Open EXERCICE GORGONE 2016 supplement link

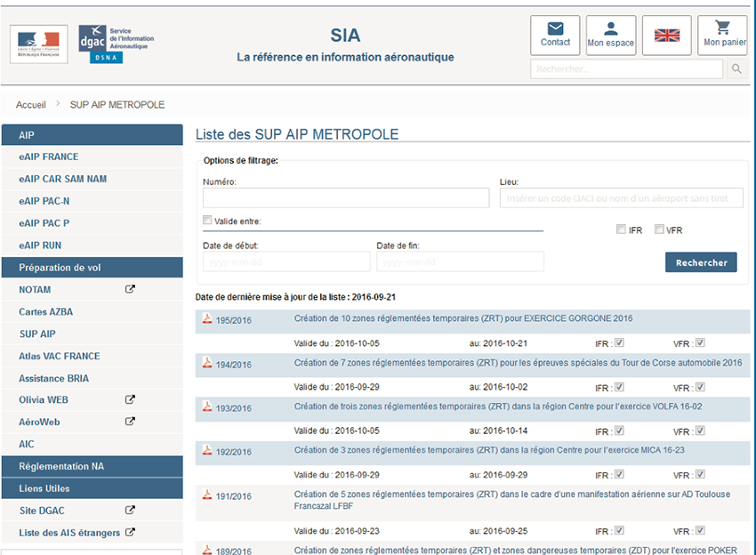(x=463, y=318)
